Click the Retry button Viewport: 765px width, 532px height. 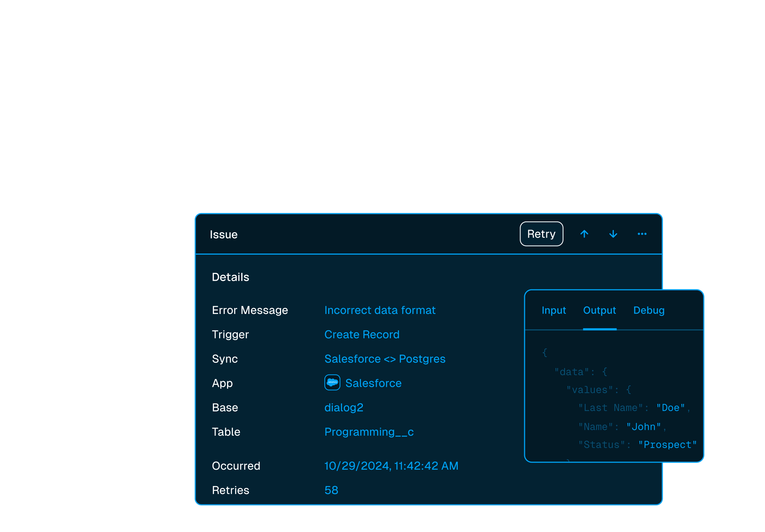tap(541, 234)
